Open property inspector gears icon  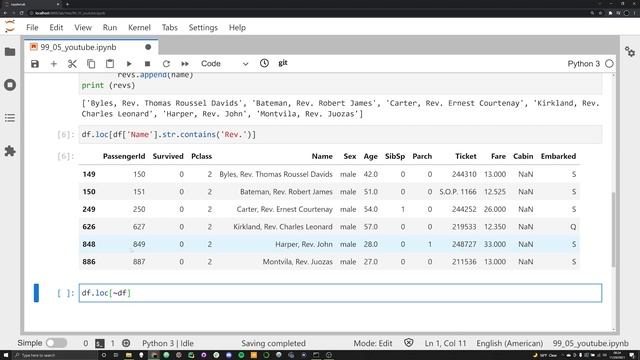click(x=630, y=51)
